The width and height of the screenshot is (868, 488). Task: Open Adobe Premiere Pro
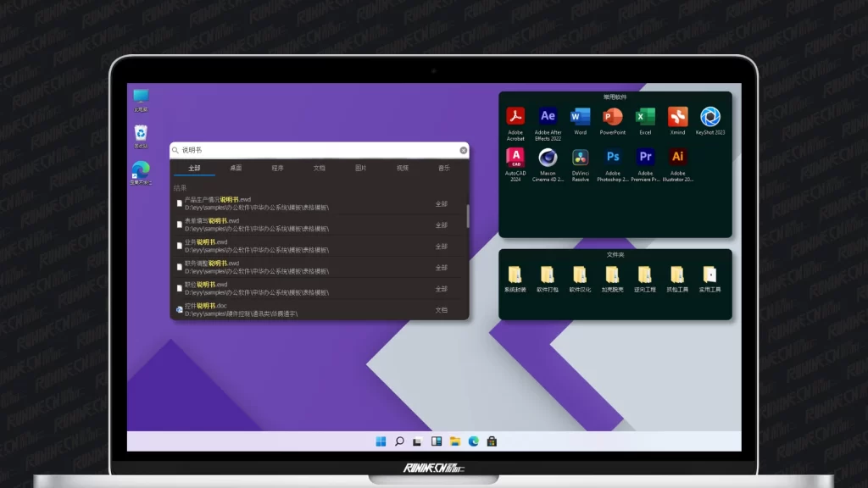pos(645,158)
